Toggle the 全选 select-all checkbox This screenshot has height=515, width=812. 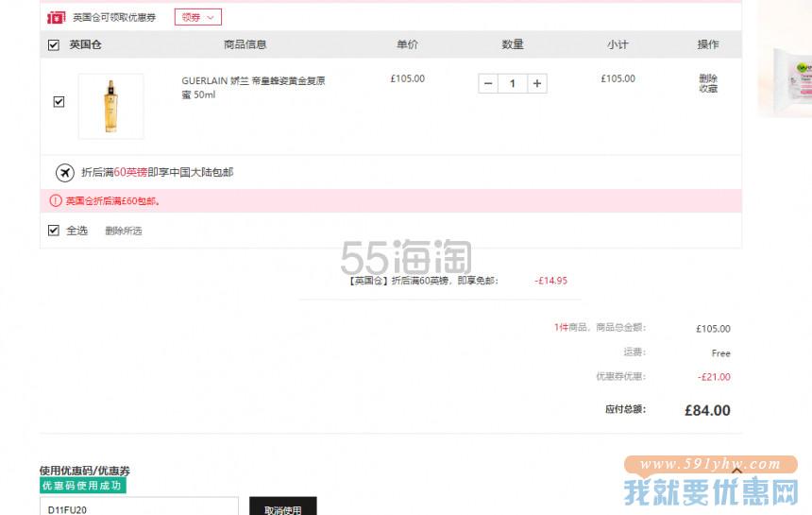[x=53, y=230]
